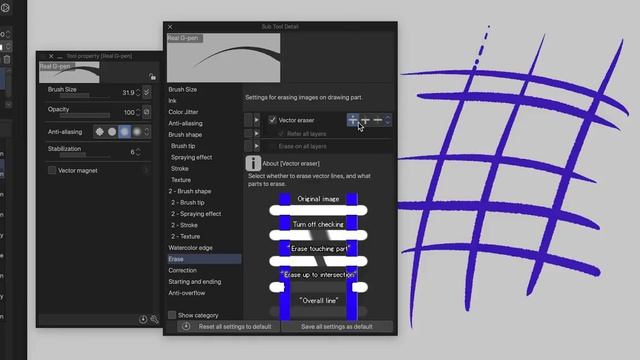Viewport: 640px width, 360px height.
Task: Select the Anti-overflow category
Action: tap(187, 293)
